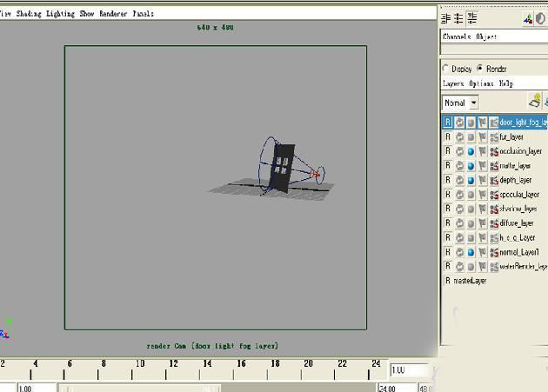The image size is (548, 392).
Task: Click the recycle icon on occlusion_layer row
Action: click(459, 151)
